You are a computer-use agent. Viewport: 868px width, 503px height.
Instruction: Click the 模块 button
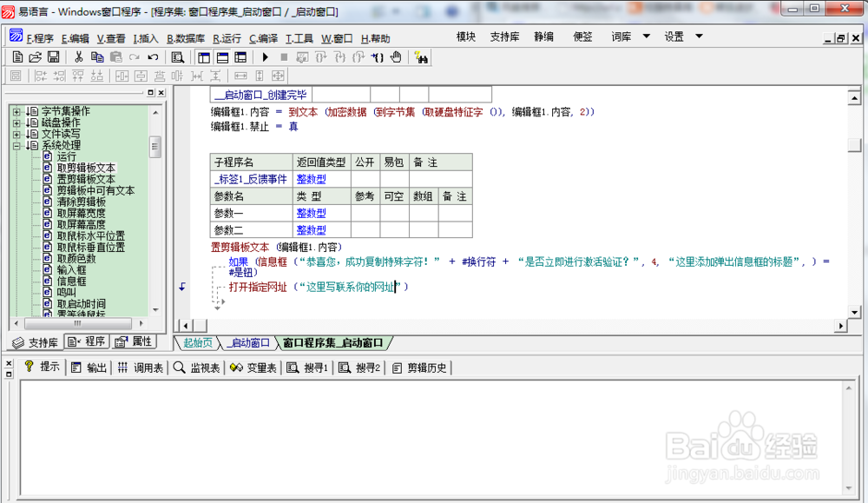pyautogui.click(x=465, y=36)
